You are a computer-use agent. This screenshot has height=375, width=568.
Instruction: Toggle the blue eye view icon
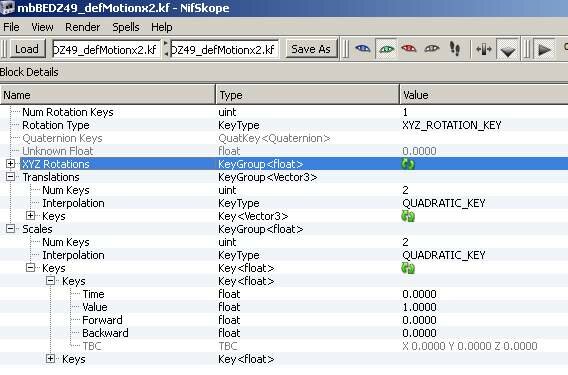coord(363,49)
